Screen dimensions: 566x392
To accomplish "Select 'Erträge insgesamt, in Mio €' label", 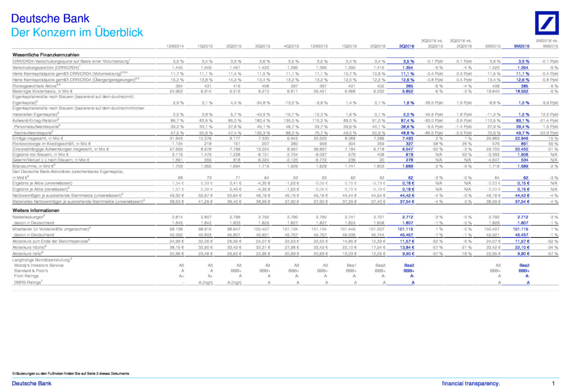I will click(x=38, y=138).
